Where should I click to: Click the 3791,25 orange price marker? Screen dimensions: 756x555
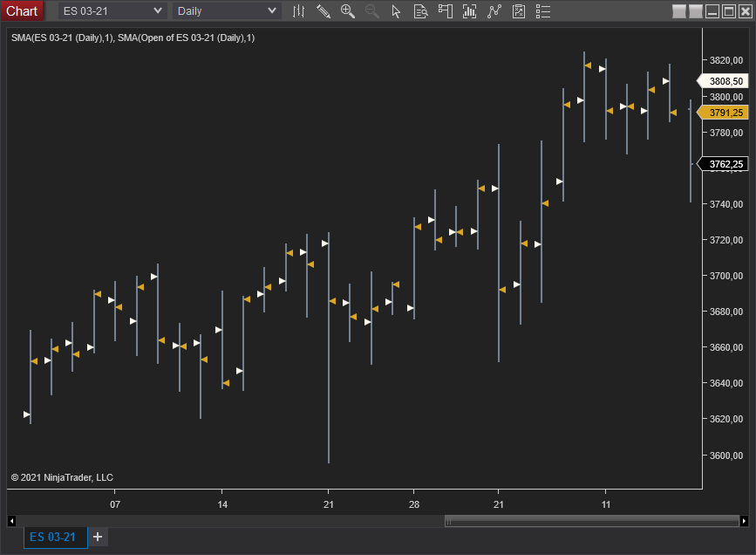coord(724,113)
